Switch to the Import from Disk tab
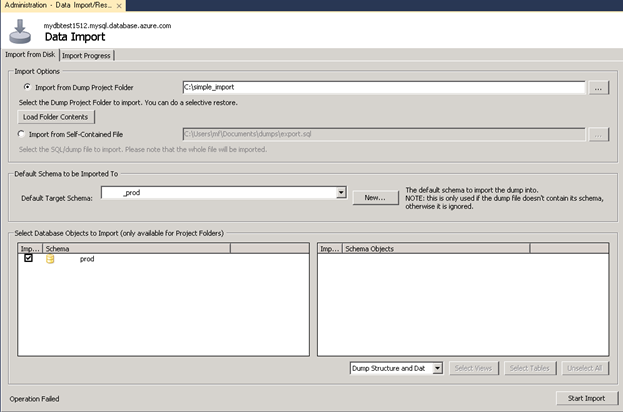 [30, 54]
